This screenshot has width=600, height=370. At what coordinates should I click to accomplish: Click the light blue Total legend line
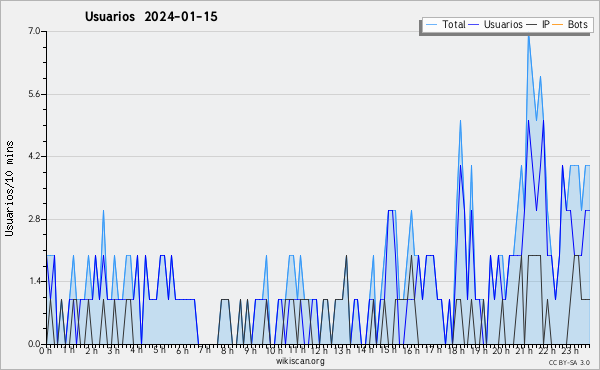[431, 25]
